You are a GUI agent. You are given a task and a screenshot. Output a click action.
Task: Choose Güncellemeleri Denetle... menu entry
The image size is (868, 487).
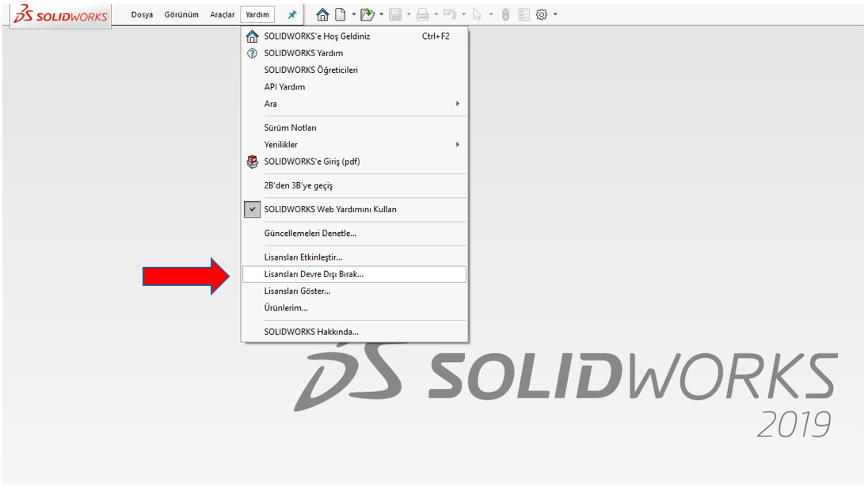coord(310,234)
